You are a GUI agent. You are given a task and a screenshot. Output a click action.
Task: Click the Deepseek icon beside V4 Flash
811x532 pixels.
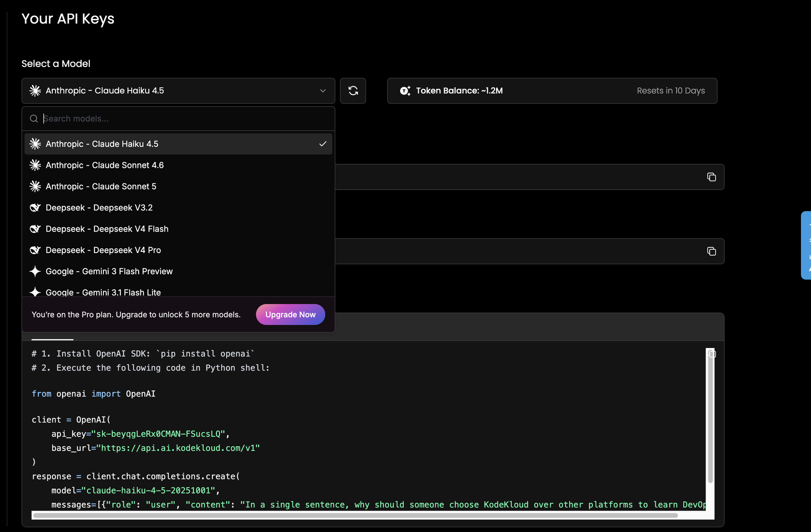35,229
